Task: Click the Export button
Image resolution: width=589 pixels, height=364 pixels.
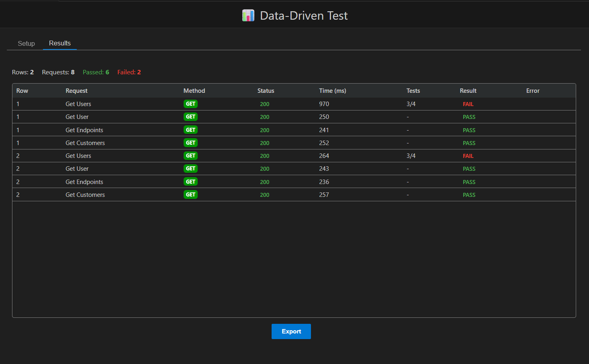Action: pyautogui.click(x=291, y=331)
